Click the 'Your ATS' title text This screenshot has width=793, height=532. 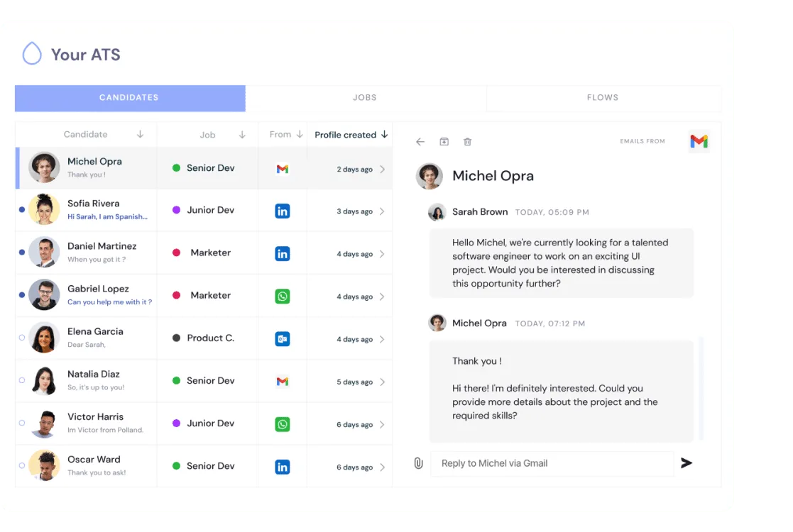(85, 55)
